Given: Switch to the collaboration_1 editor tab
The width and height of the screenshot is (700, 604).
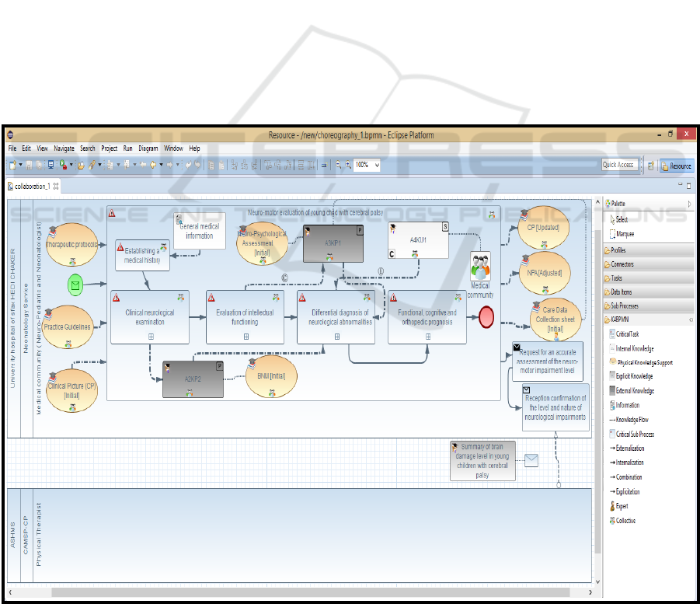Looking at the screenshot, I should (x=32, y=187).
